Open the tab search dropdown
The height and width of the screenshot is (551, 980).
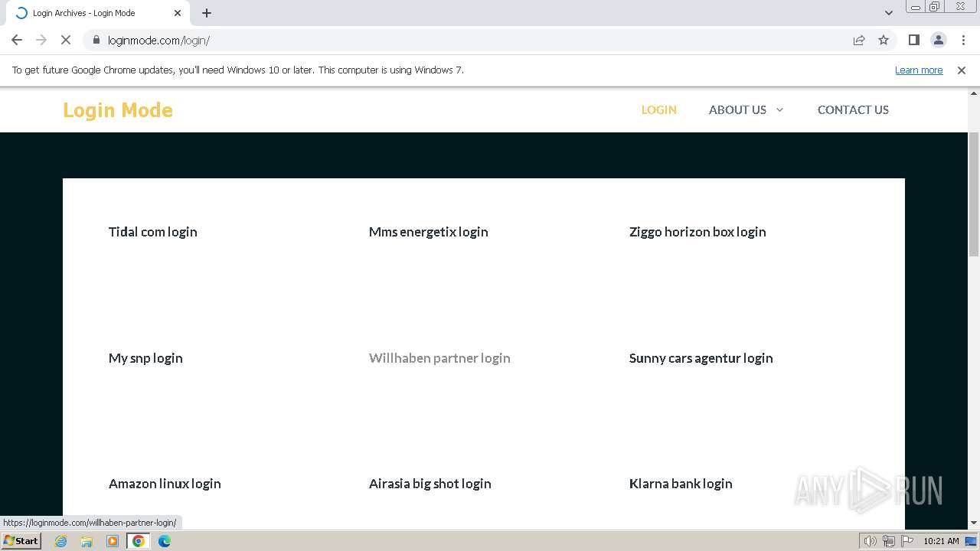[x=889, y=13]
